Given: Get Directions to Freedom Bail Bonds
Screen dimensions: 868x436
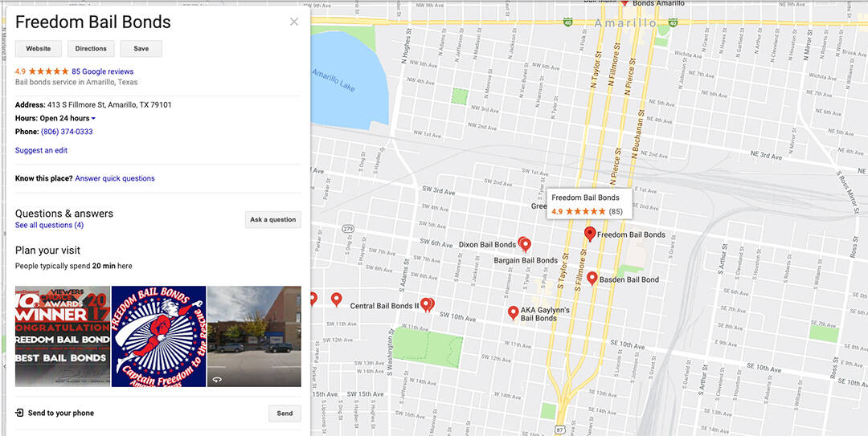Looking at the screenshot, I should click(91, 49).
